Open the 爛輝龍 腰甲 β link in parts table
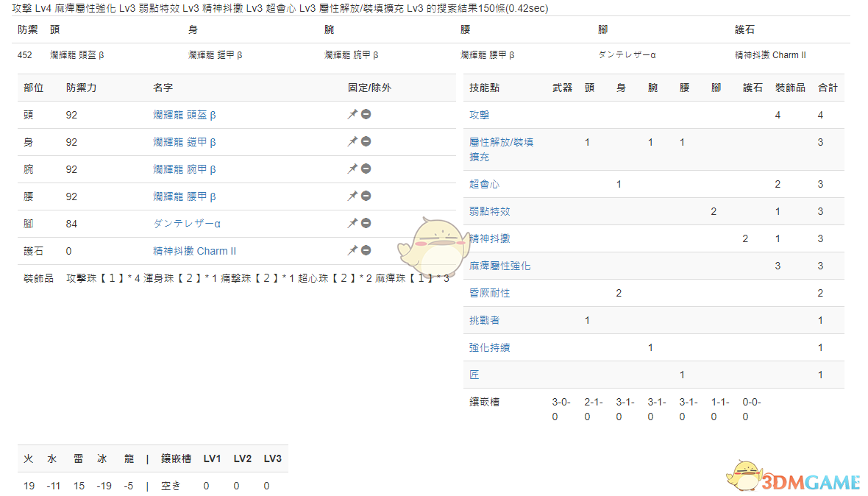868x496 pixels. (x=185, y=196)
